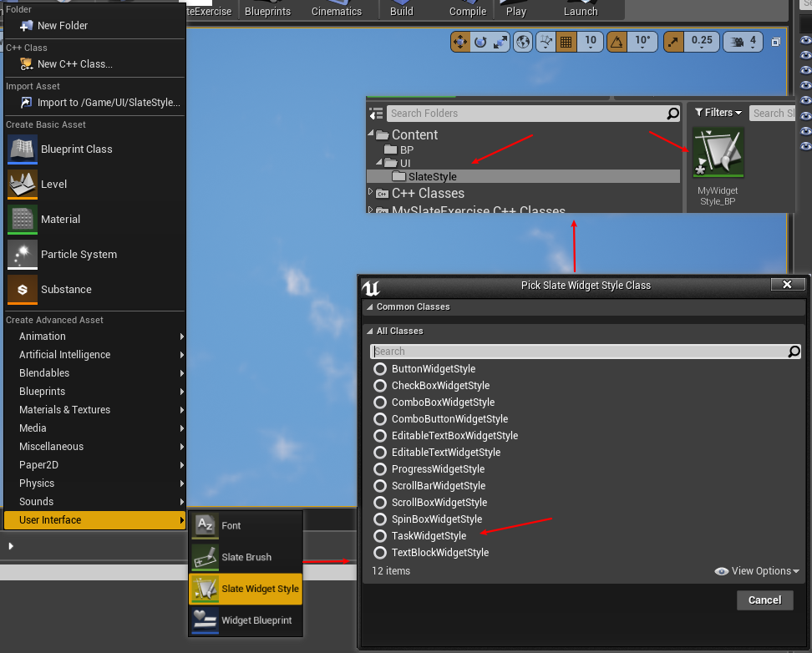
Task: Open the Physics submenu
Action: coord(94,483)
